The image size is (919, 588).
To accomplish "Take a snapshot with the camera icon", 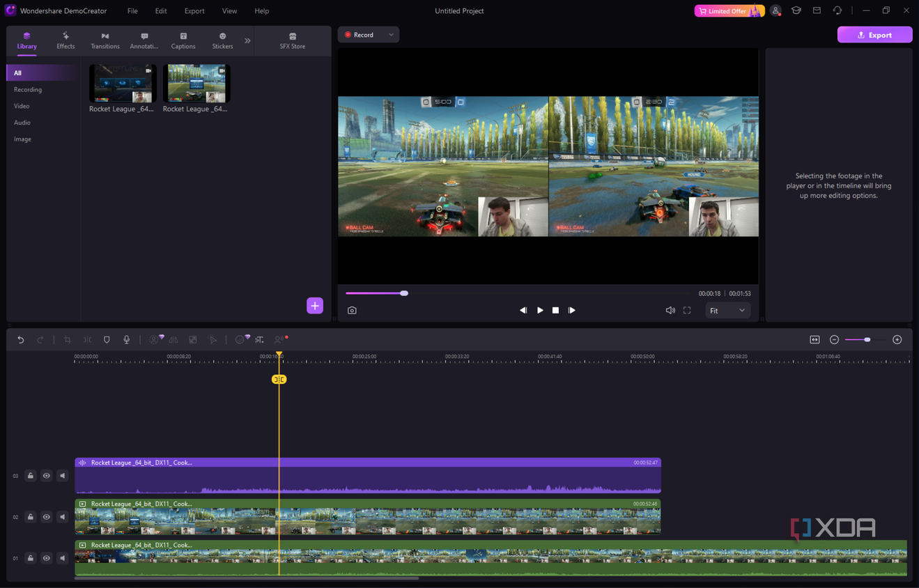I will pos(352,311).
